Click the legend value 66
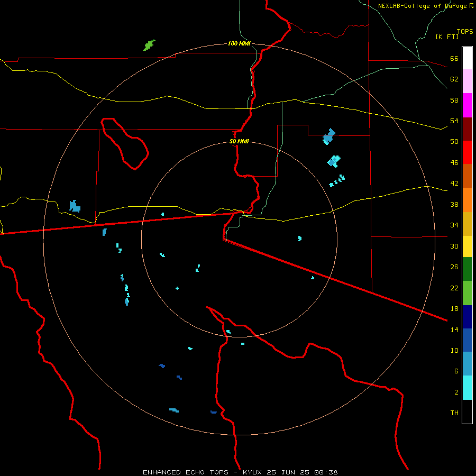Screen dimensions: 476x476 point(454,58)
